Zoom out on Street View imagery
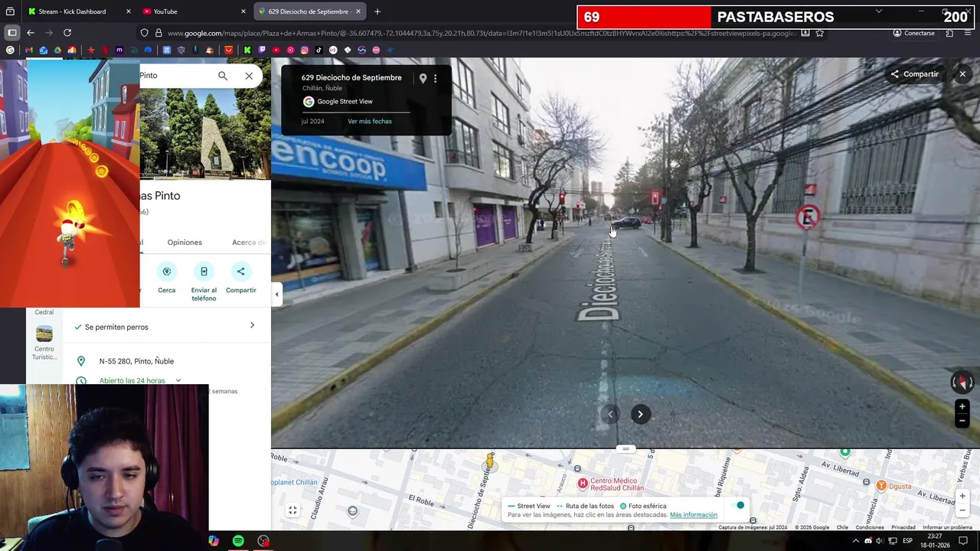 coord(962,421)
